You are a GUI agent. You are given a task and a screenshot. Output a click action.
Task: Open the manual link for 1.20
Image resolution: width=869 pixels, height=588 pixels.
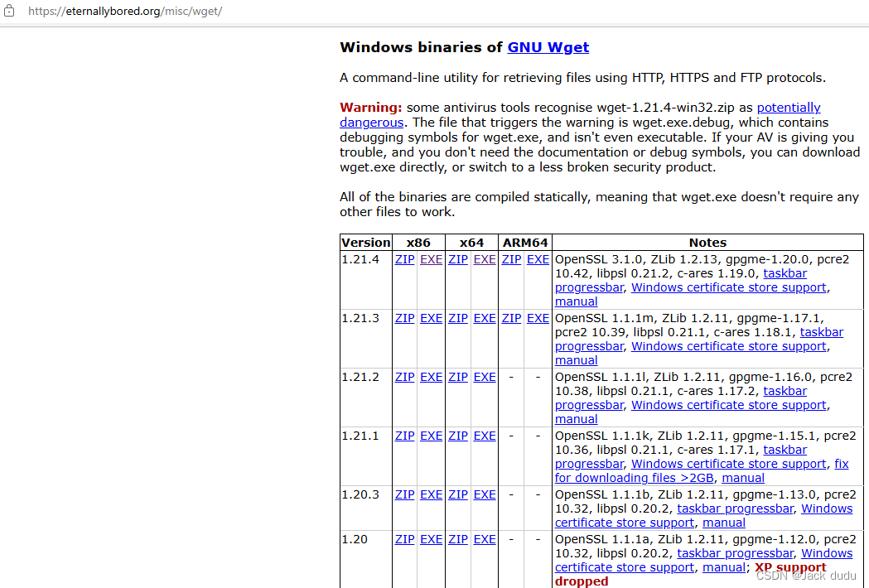coord(724,567)
